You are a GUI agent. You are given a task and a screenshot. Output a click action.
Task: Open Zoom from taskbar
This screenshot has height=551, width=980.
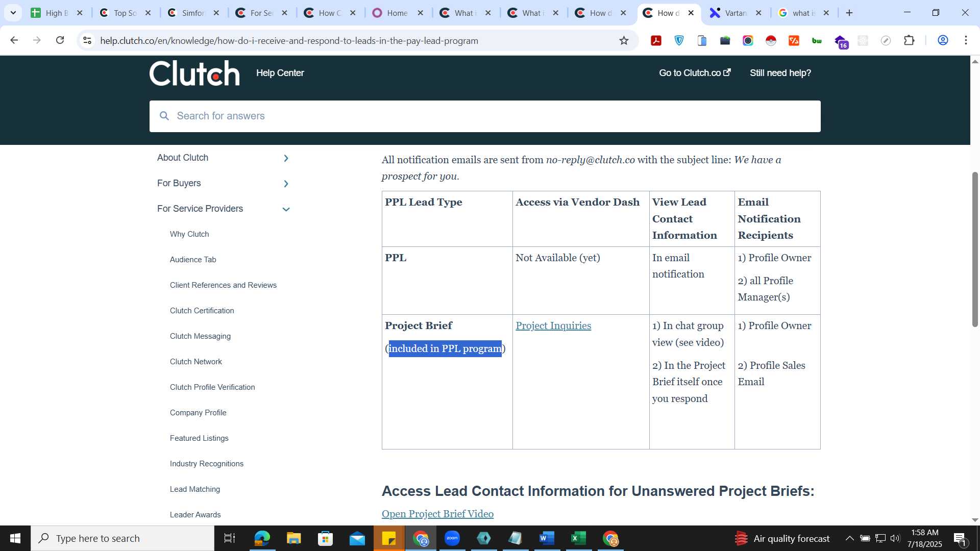pyautogui.click(x=452, y=538)
